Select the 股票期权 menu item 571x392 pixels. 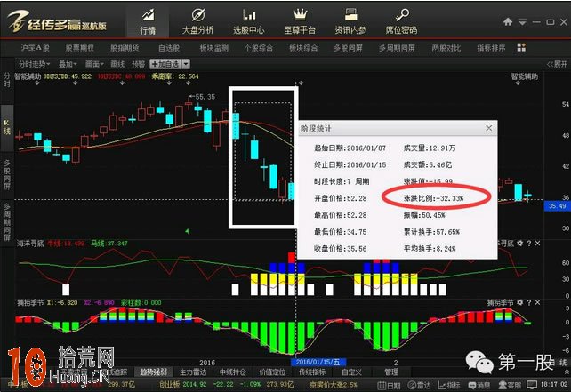tap(80, 48)
